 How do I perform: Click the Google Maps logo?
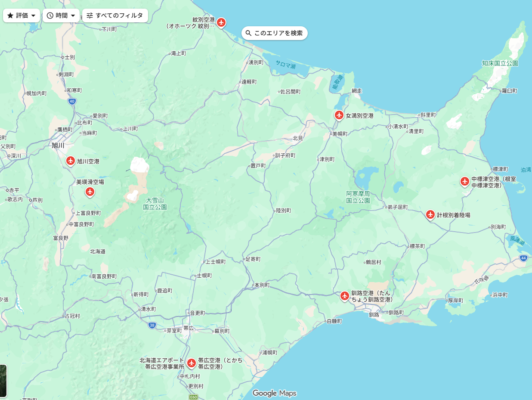[274, 393]
